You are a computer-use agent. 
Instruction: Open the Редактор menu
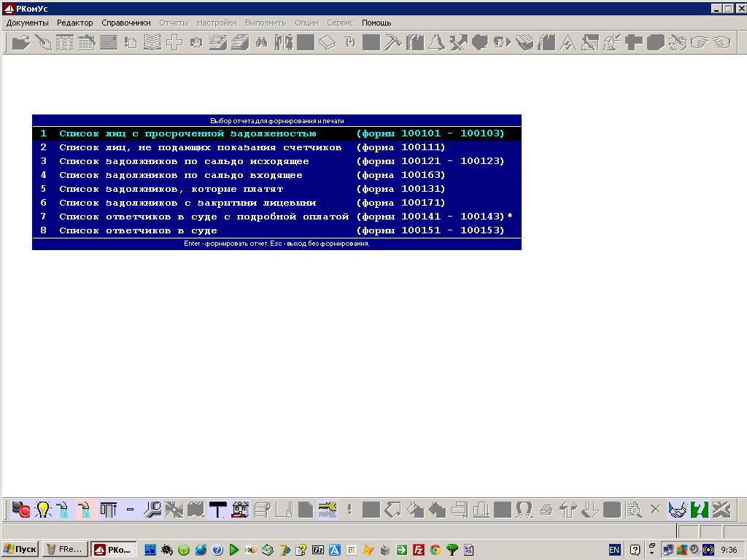click(75, 23)
